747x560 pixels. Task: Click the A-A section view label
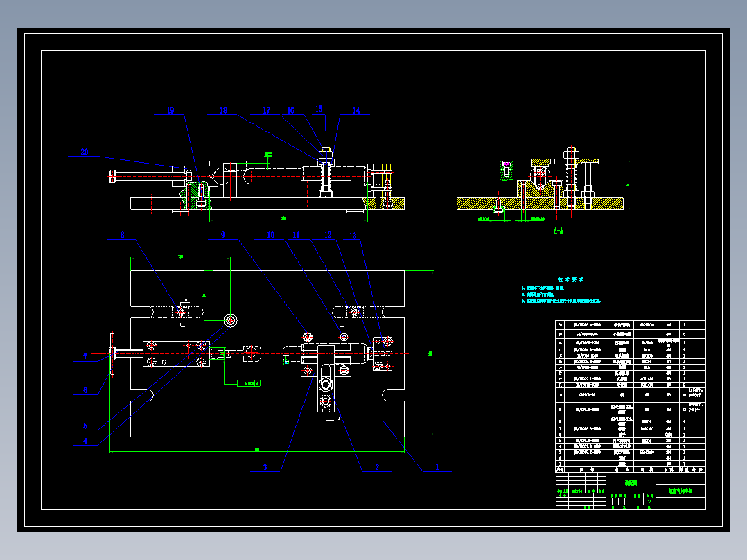[559, 231]
